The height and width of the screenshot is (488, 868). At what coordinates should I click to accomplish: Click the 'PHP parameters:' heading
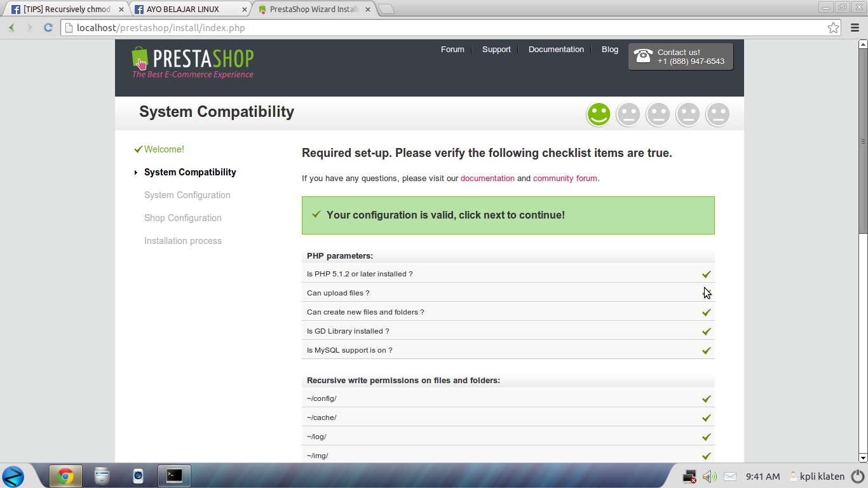coord(340,256)
